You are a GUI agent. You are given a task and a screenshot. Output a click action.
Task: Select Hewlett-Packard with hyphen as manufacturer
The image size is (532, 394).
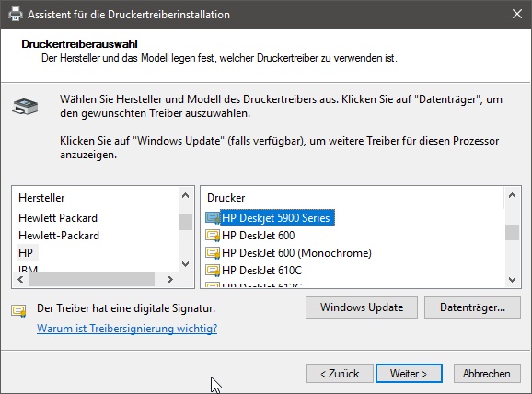click(59, 236)
